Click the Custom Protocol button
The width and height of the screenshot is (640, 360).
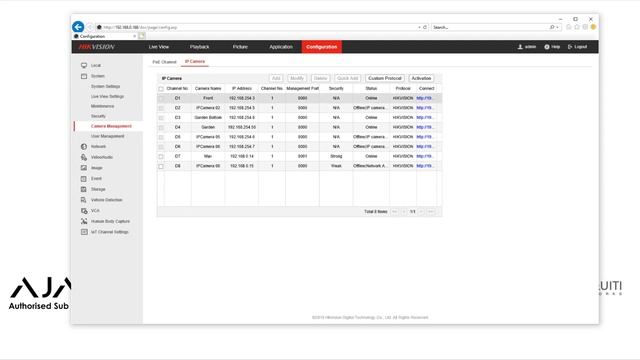[384, 78]
